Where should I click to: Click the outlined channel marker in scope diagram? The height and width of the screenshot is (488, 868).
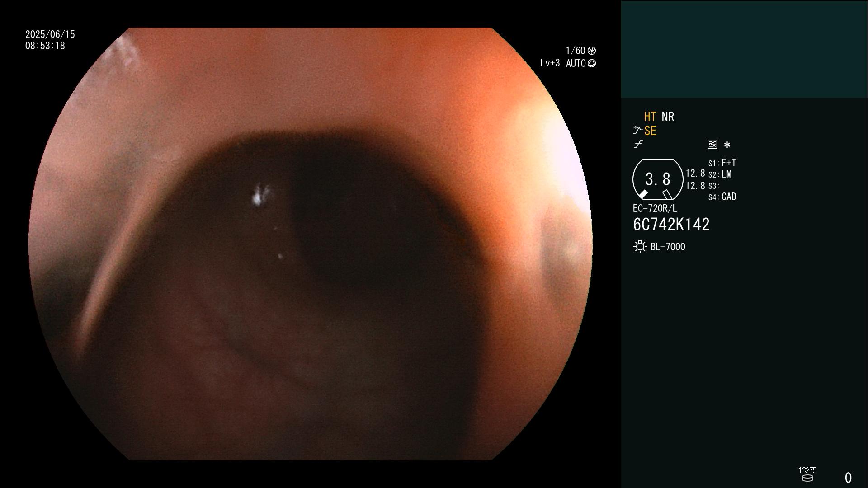tap(667, 194)
